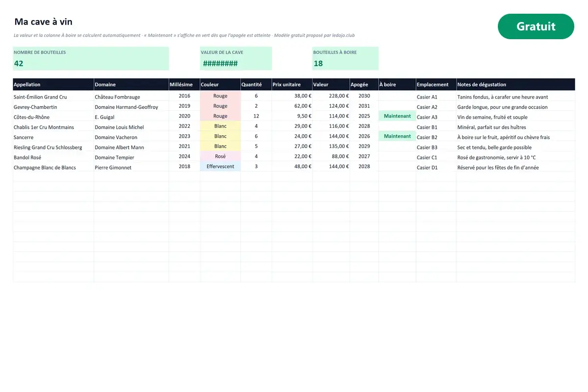Click the Maintenant badge for Côtes-du-Rhône

point(397,116)
